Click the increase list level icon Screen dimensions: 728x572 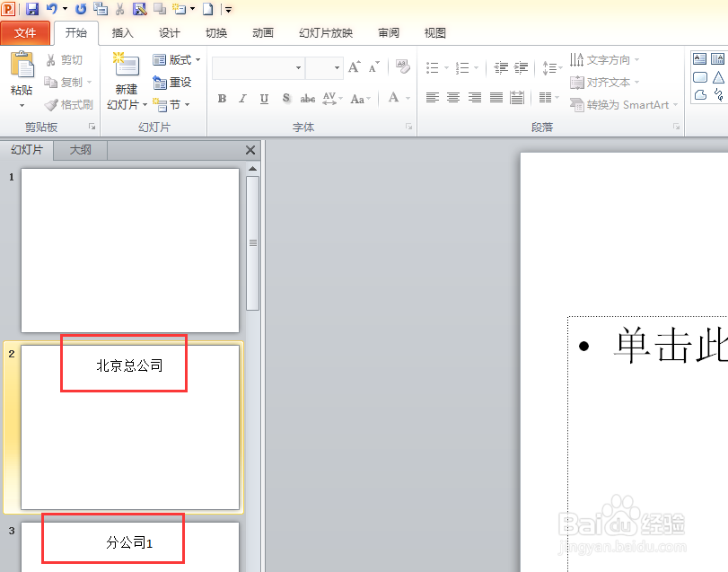pos(521,67)
